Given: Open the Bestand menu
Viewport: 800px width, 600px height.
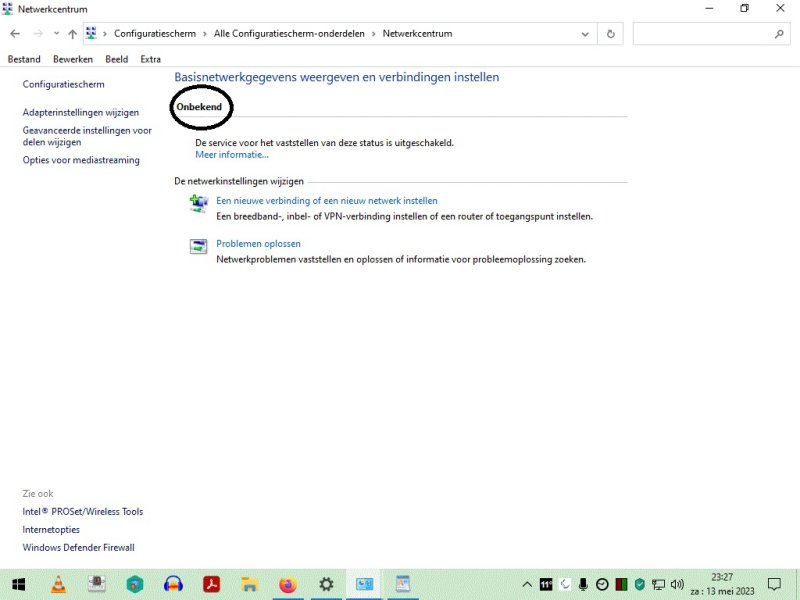Looking at the screenshot, I should pos(24,59).
